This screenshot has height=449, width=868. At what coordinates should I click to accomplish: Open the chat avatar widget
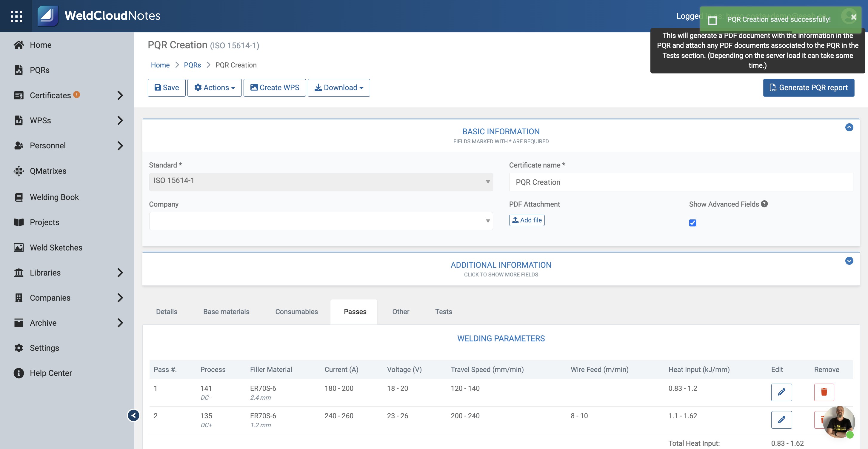tap(838, 422)
